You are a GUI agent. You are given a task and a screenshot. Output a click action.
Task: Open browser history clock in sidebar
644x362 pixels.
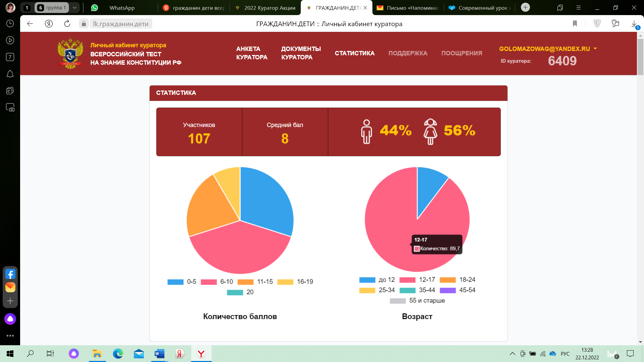coord(10,23)
